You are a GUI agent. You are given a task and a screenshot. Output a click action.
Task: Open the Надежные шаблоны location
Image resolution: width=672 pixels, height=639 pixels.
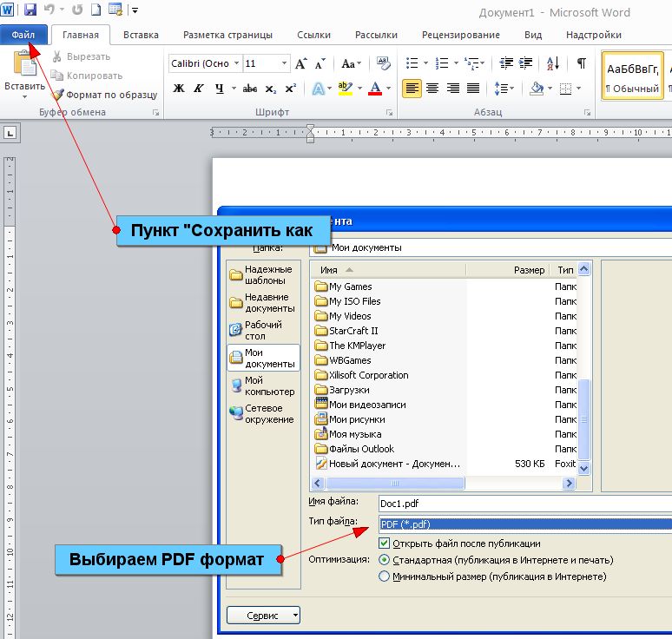[263, 274]
